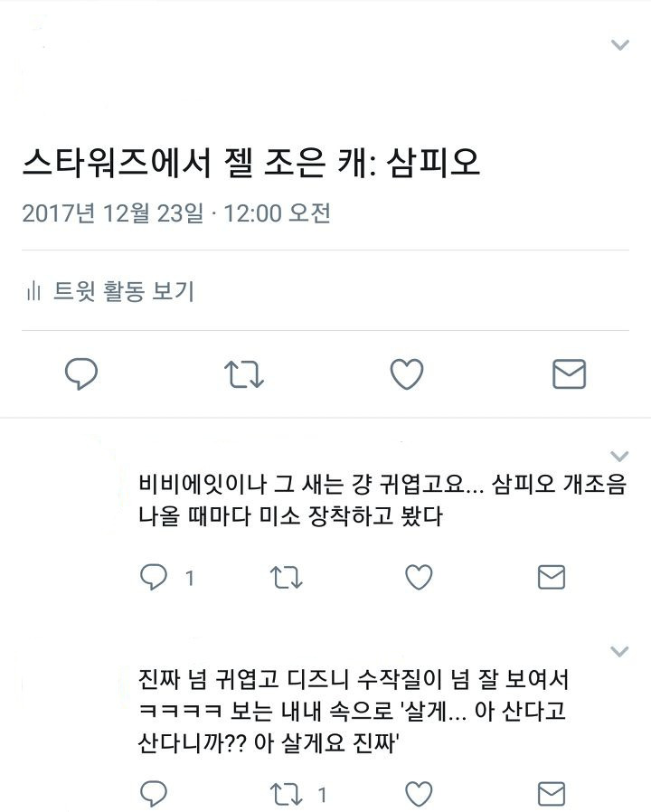Open 트윗 활동 보기 link

124,291
